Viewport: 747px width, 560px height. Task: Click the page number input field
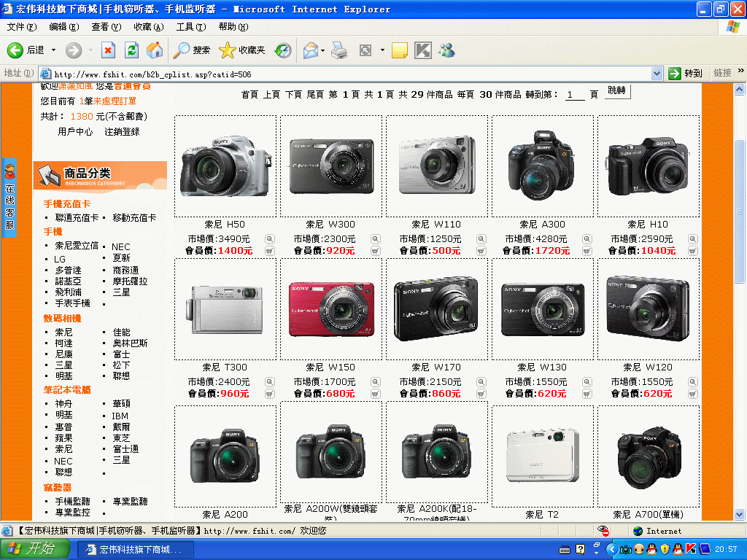575,95
